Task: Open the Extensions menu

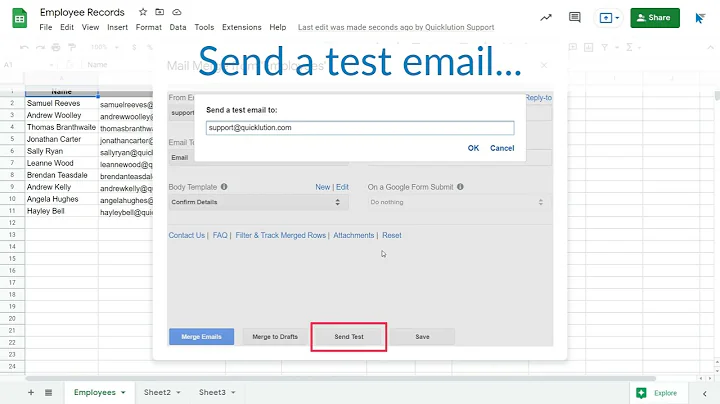Action: click(242, 27)
